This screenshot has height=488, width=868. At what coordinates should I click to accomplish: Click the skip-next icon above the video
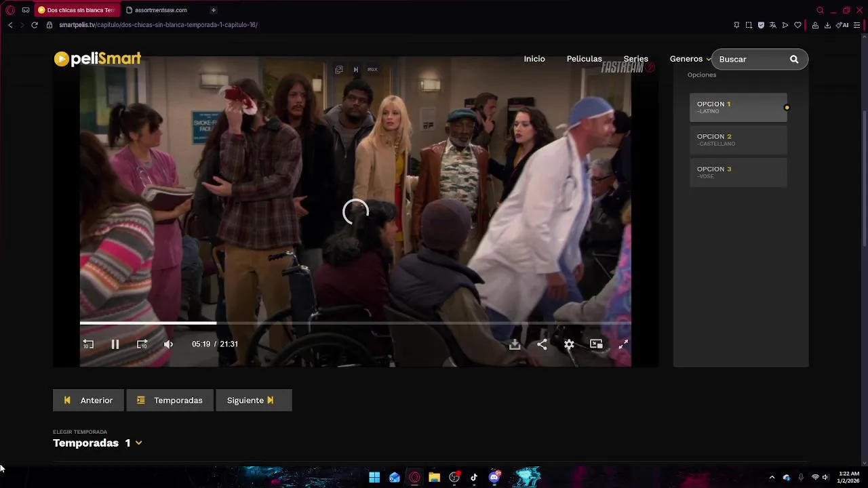355,69
